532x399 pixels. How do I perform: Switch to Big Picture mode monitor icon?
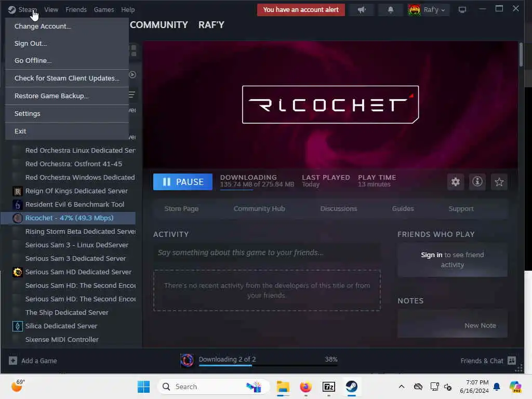[x=462, y=10]
